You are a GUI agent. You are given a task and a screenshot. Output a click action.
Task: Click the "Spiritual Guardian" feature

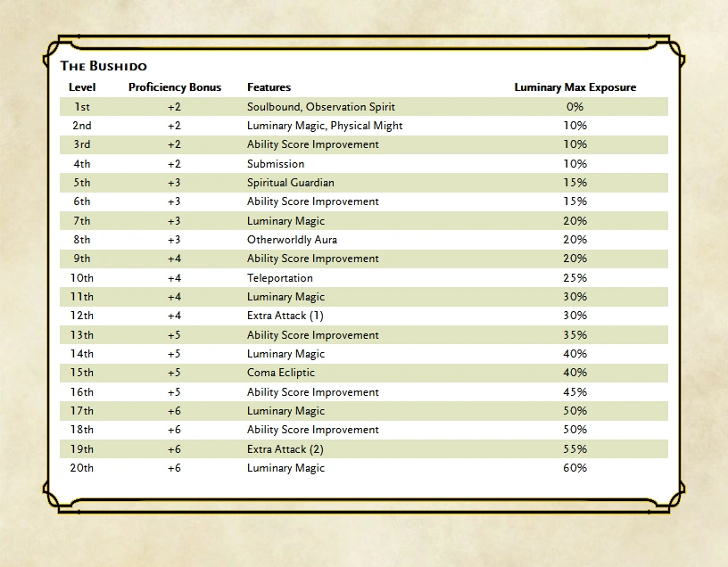tap(291, 183)
